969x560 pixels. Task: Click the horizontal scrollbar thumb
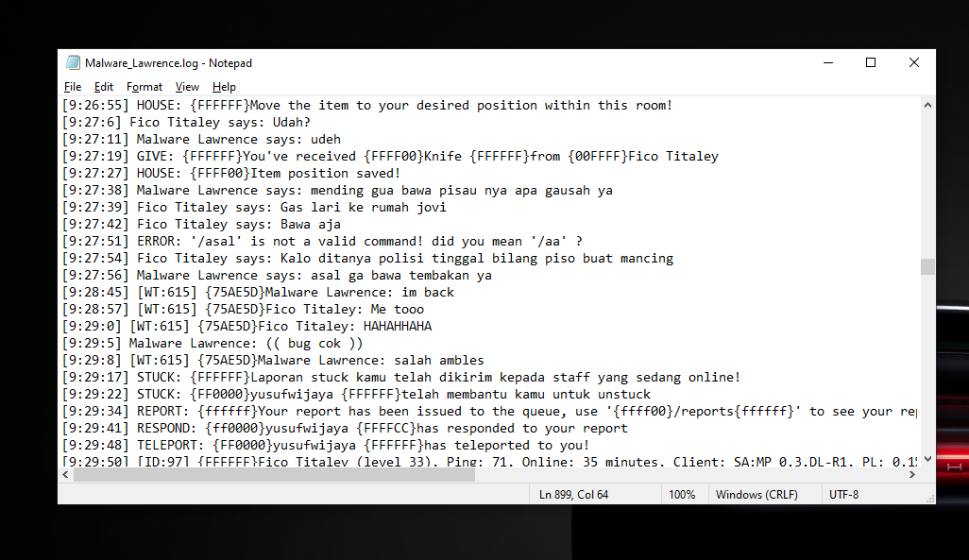coord(274,475)
